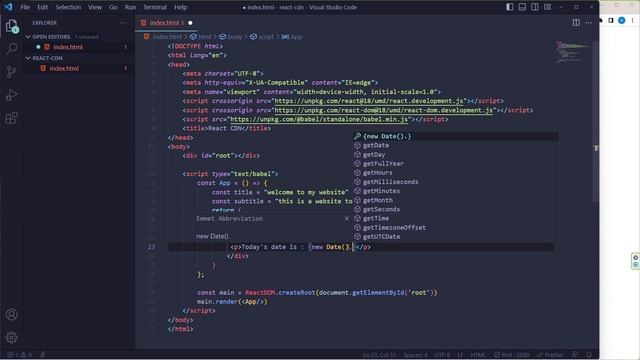The image size is (640, 360).
Task: Open the App breadcrumb dropdown
Action: pos(292,37)
